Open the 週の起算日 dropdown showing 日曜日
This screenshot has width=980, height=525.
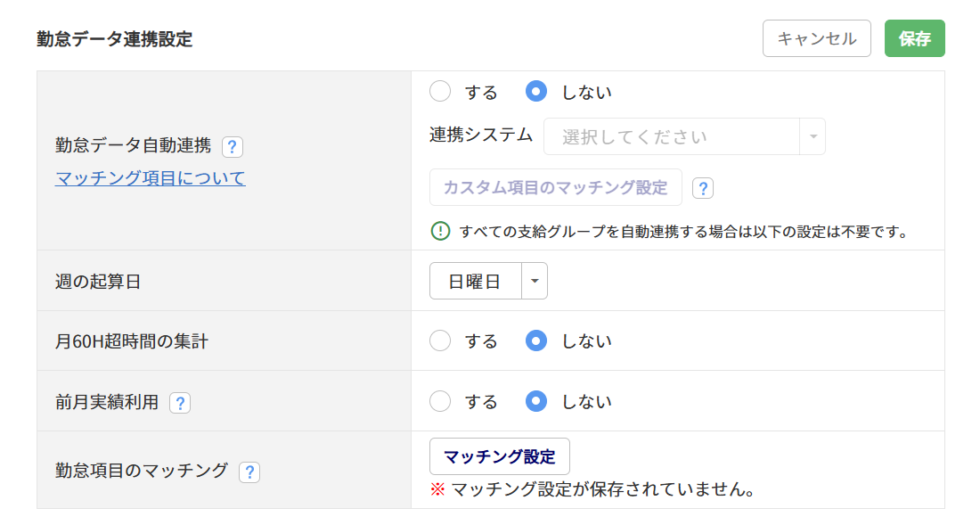488,282
